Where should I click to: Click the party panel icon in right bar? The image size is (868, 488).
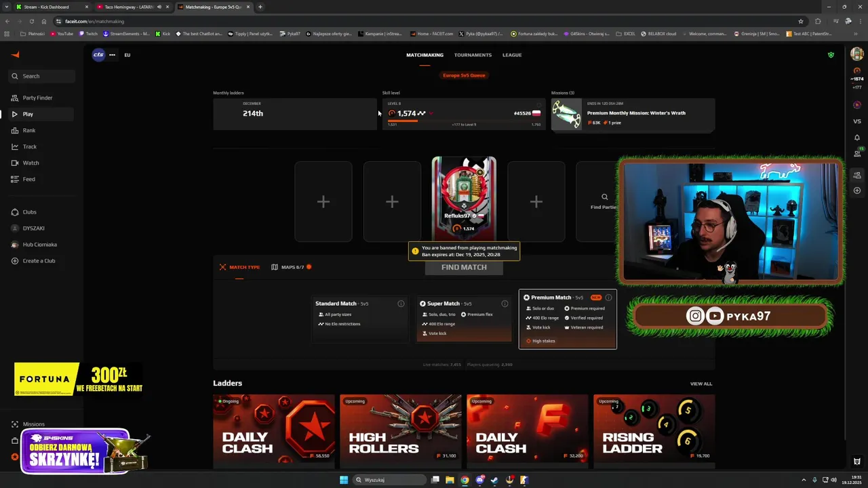tap(857, 174)
